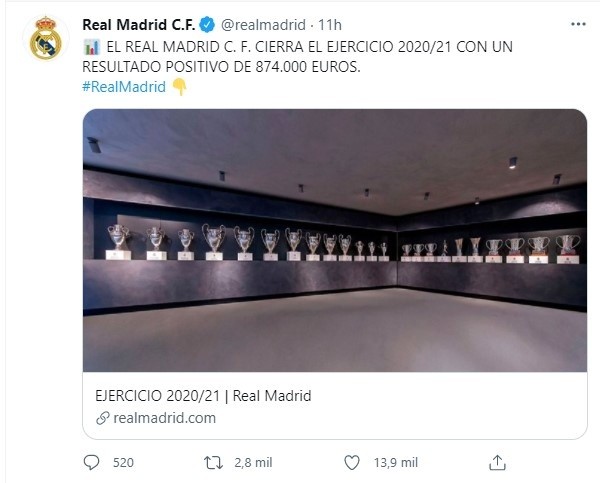Click the bar chart emoji in the tweet

pos(91,47)
